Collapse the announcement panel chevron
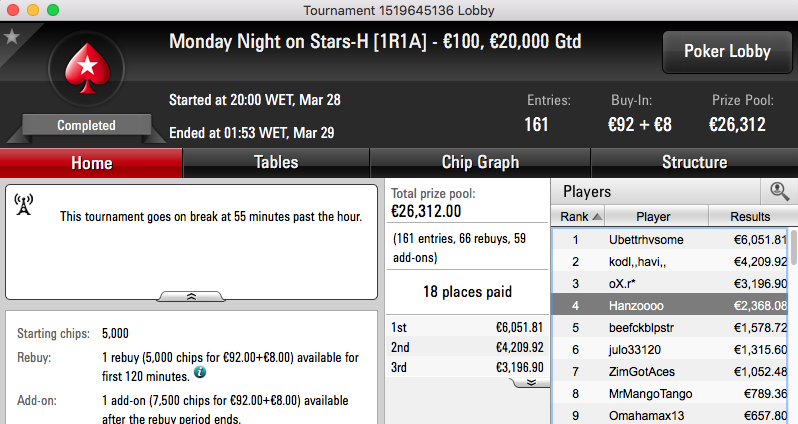 pyautogui.click(x=191, y=296)
